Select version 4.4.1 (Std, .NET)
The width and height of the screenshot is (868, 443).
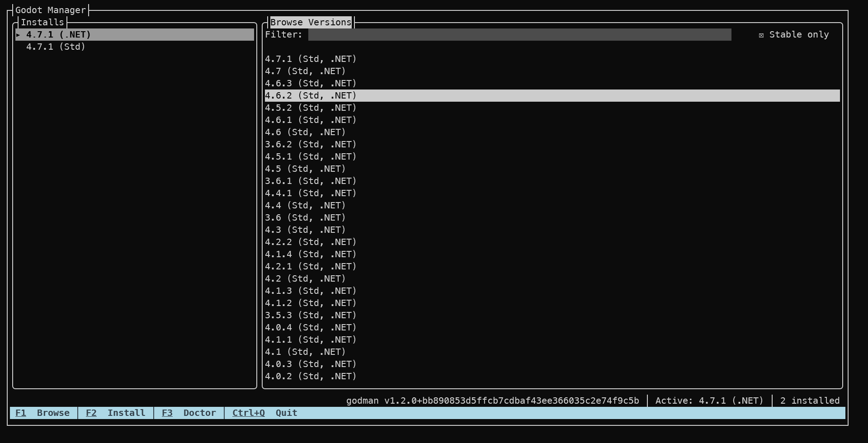(x=552, y=193)
